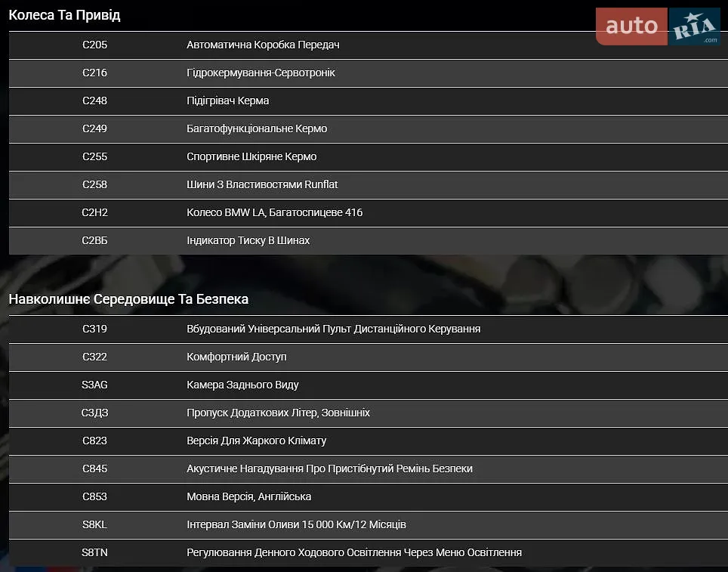Screen dimensions: 728x572
Task: Click 'Інтервал Заміни Оливи 15 000 Км/12 Місяців'
Action: (x=296, y=524)
